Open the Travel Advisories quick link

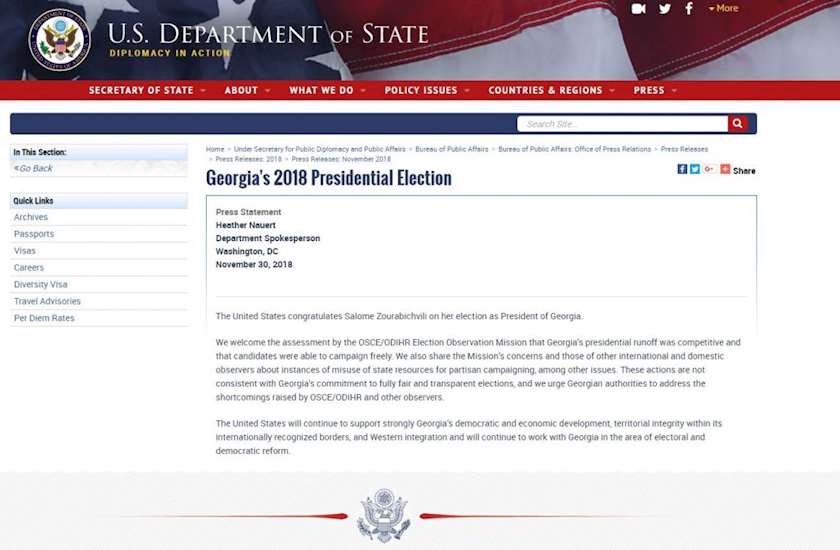[47, 301]
